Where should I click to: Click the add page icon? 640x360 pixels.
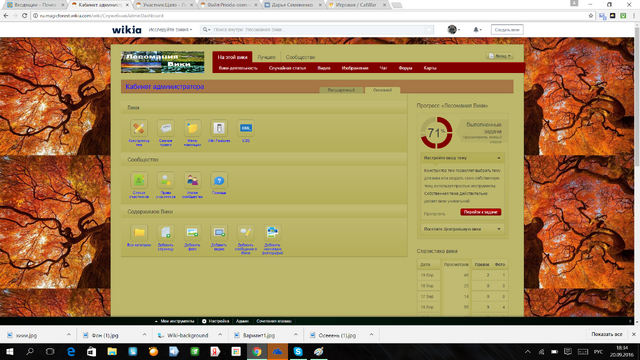tap(165, 232)
